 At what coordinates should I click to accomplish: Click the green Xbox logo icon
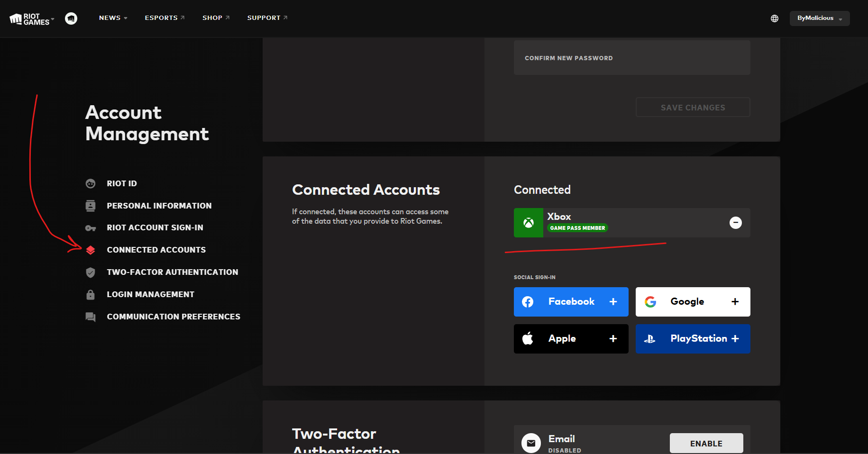[x=529, y=223]
